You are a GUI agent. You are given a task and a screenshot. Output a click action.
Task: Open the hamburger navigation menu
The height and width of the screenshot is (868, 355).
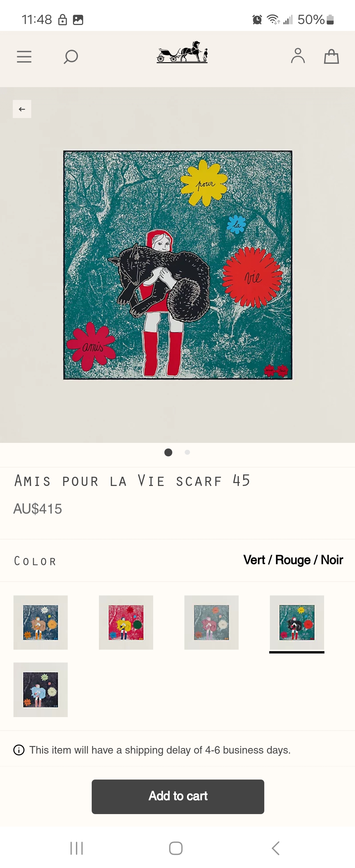pyautogui.click(x=24, y=57)
